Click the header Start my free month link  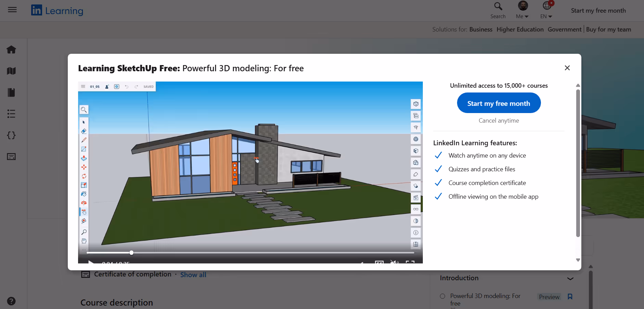point(598,11)
